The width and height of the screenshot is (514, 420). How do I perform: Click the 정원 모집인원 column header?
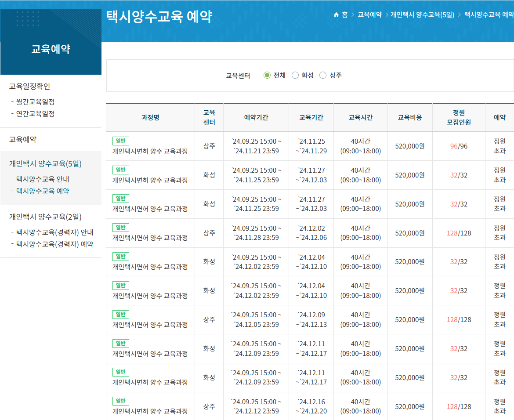459,117
